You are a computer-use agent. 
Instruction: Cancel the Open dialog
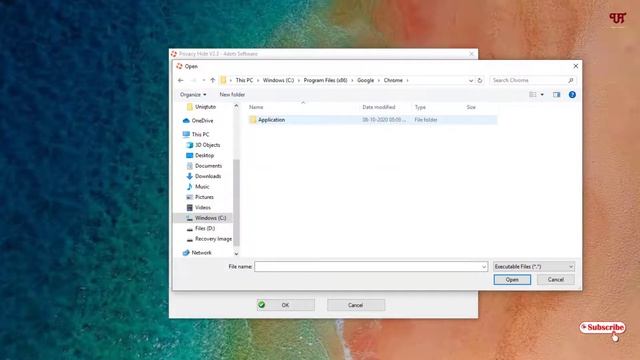pyautogui.click(x=556, y=280)
